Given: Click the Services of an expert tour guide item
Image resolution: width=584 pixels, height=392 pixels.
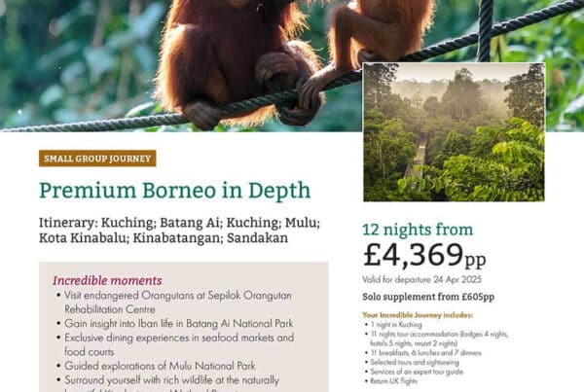Looking at the screenshot, I should tap(415, 372).
